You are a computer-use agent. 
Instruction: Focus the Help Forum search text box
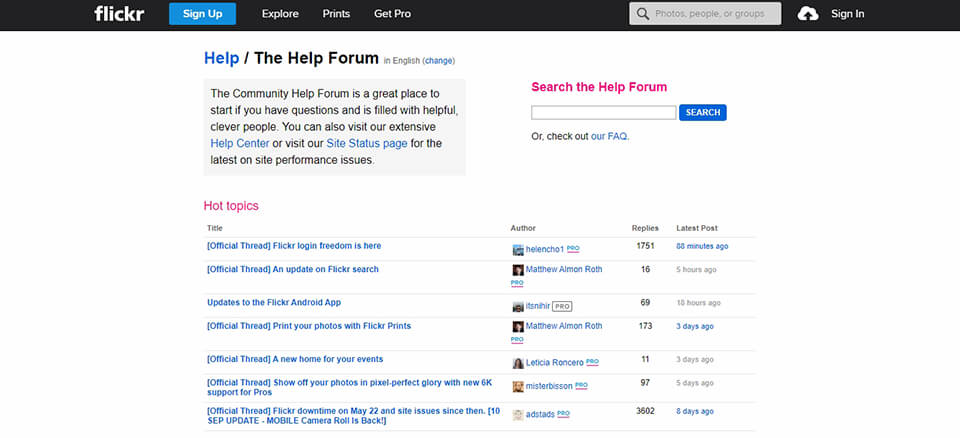[604, 113]
